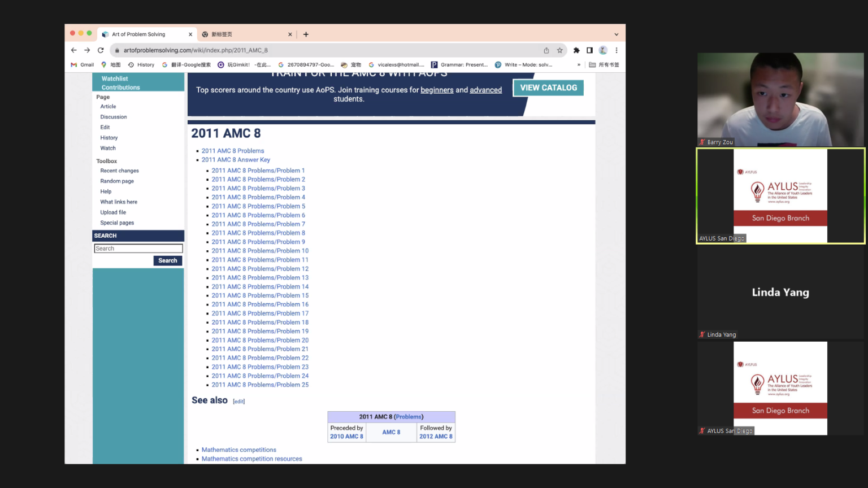Bookmark this page with the star icon
Screen dimensions: 868x488
click(560, 50)
